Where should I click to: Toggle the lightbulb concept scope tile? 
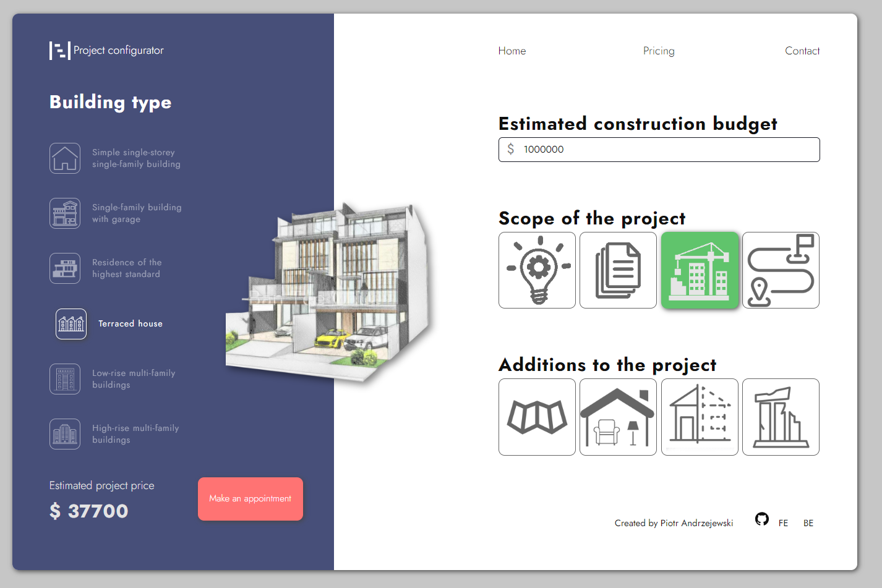537,270
